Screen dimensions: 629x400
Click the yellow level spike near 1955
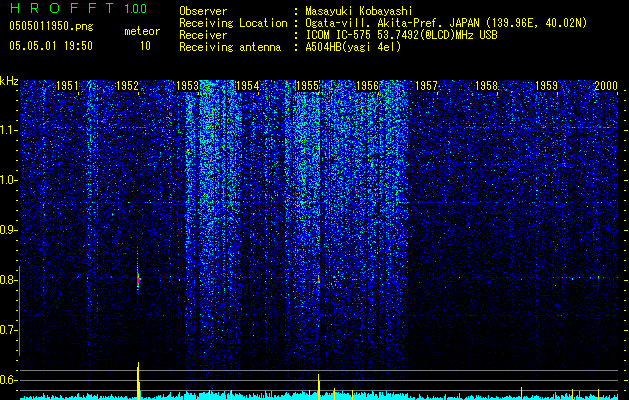click(x=319, y=387)
